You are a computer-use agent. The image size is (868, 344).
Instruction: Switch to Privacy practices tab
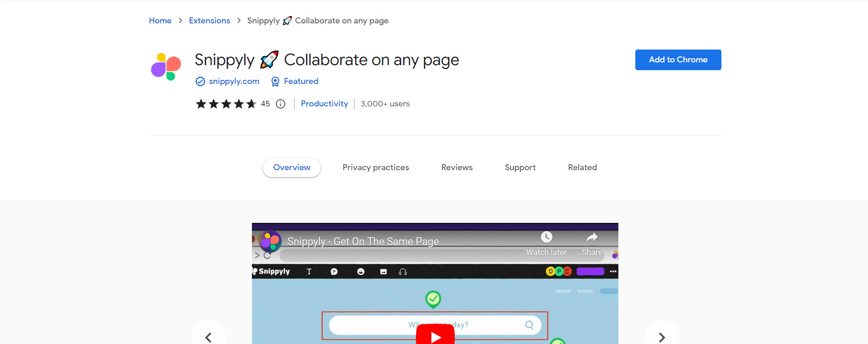pyautogui.click(x=376, y=167)
